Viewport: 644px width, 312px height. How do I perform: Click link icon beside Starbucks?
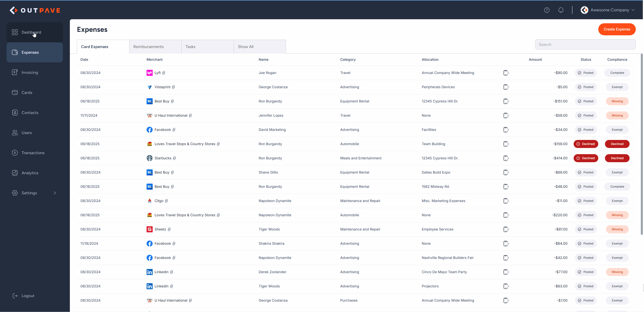coord(175,158)
